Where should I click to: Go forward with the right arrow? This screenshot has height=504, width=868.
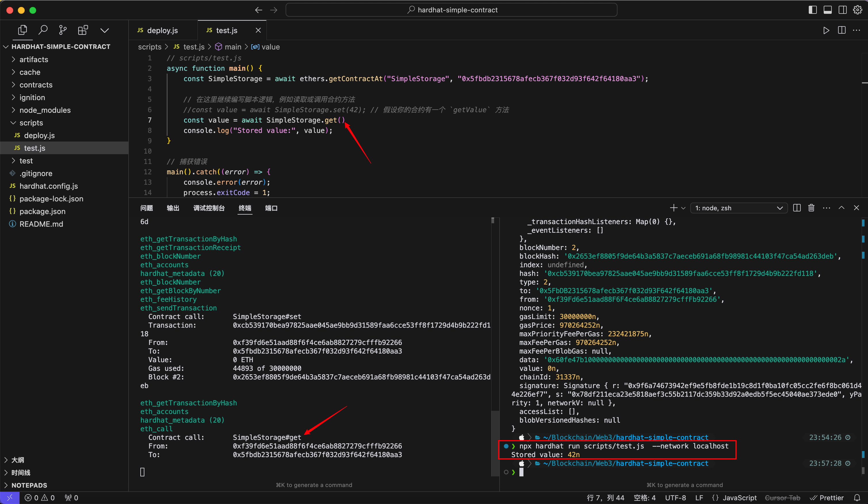[274, 10]
